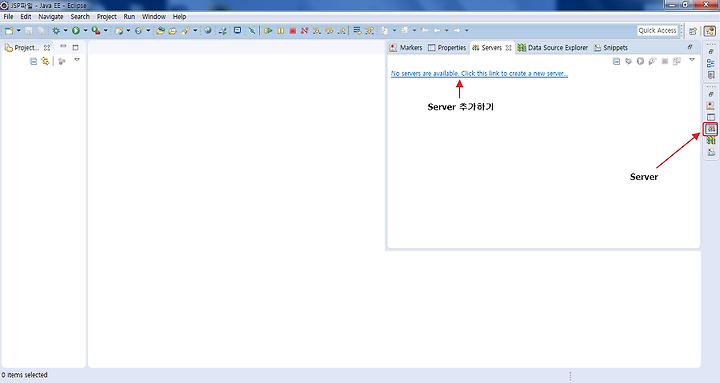Viewport: 720px width, 383px height.
Task: Click the Search flashlight icon
Action: [186, 31]
